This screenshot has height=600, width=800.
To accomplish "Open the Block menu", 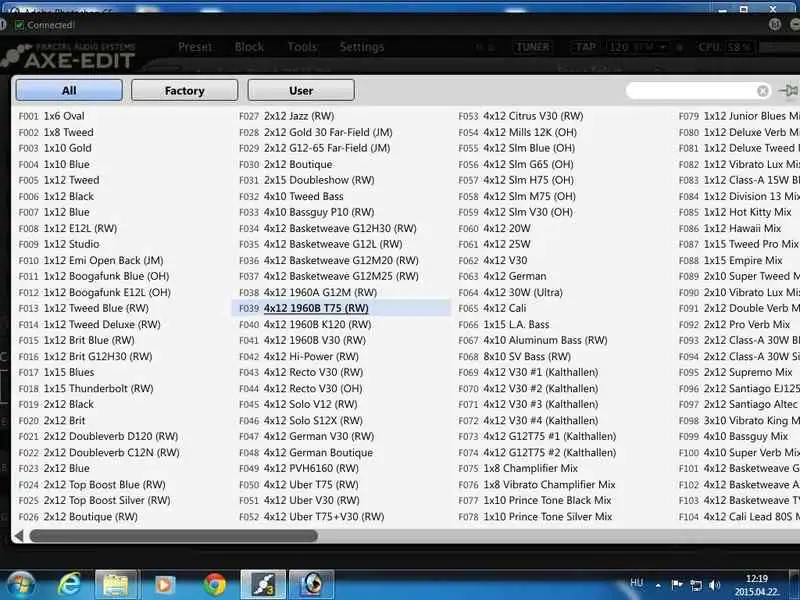I will (249, 47).
